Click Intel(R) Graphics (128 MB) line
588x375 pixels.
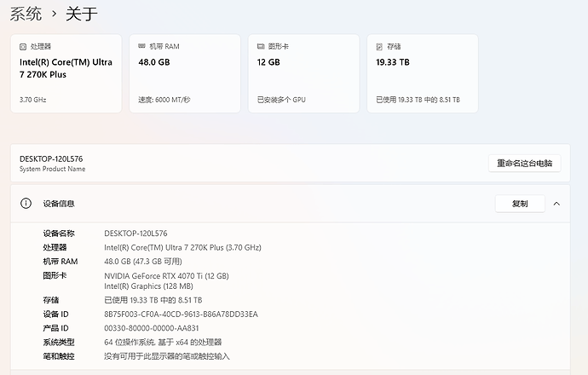(x=148, y=286)
